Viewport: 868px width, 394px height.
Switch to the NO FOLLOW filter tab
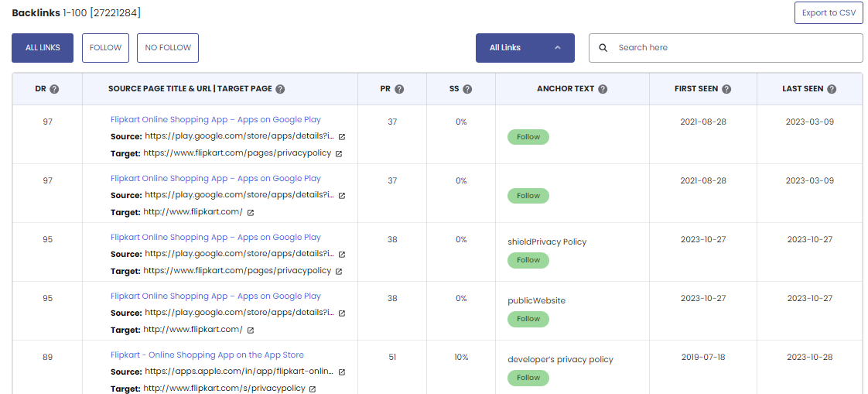[x=168, y=48]
